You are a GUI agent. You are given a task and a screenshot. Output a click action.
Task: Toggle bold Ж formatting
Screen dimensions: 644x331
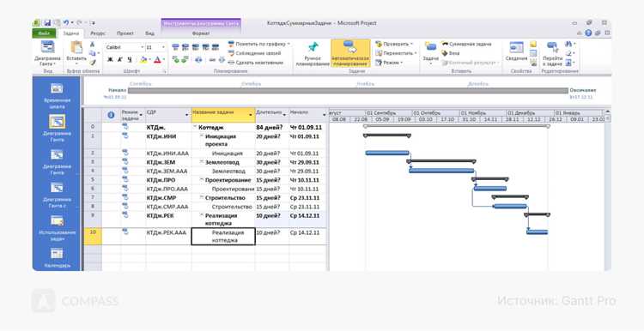[x=110, y=60]
